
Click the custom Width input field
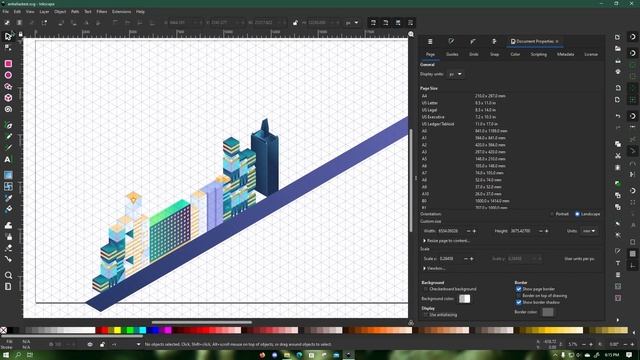[451, 231]
